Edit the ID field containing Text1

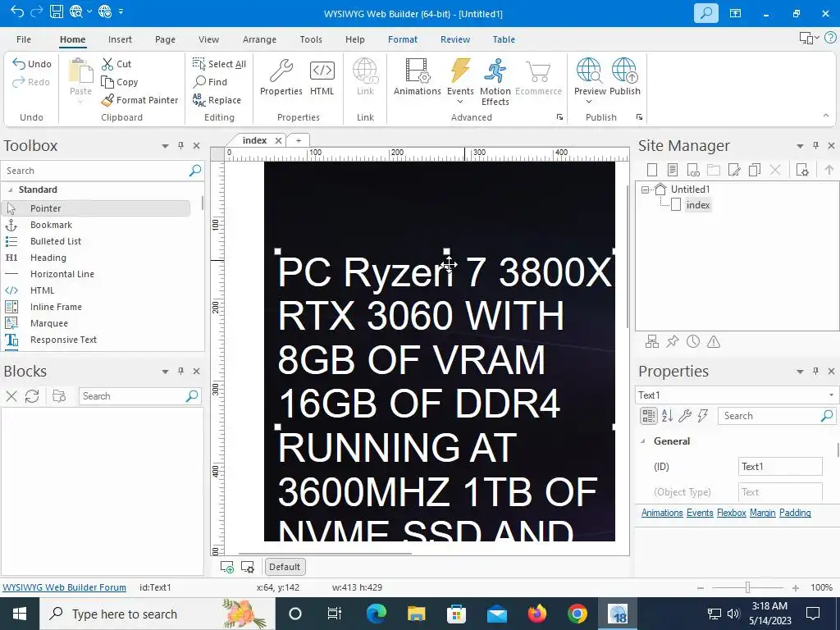780,467
